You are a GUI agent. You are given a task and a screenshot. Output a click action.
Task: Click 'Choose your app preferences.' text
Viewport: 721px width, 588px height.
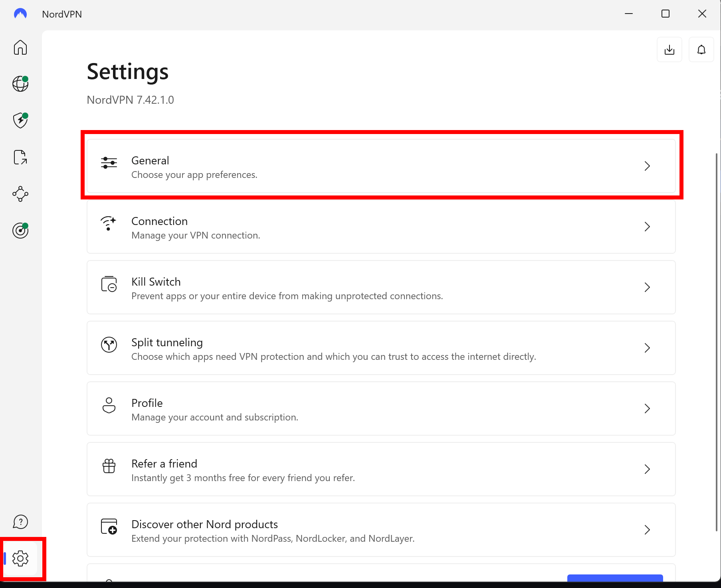tap(194, 175)
